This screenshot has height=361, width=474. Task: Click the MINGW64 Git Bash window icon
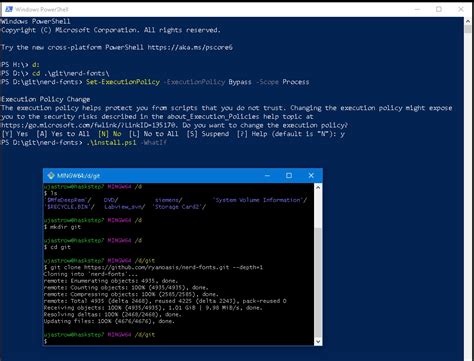(51, 175)
